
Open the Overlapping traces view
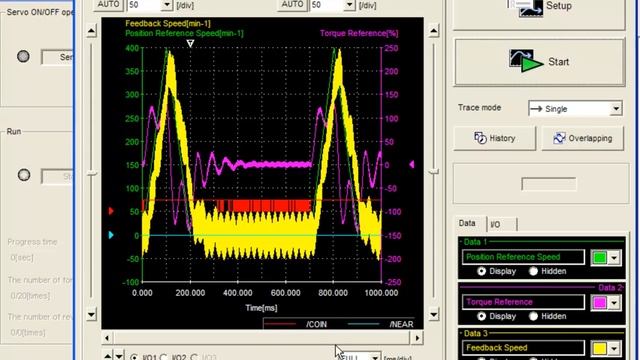[582, 138]
